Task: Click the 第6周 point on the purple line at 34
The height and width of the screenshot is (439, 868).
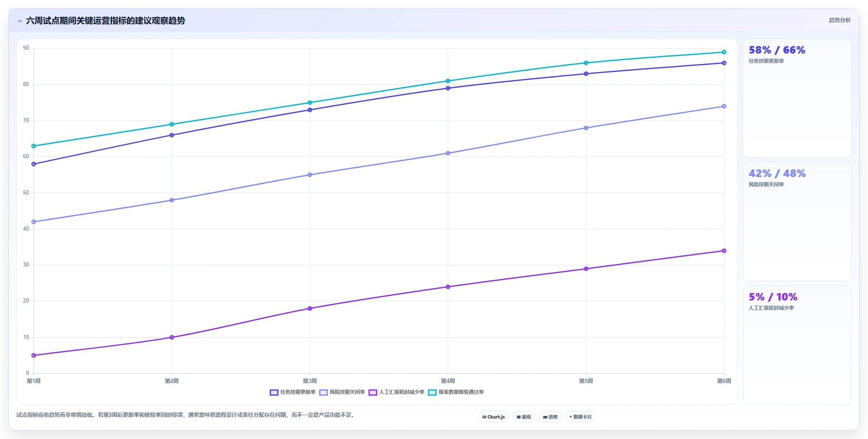Action: pos(724,251)
